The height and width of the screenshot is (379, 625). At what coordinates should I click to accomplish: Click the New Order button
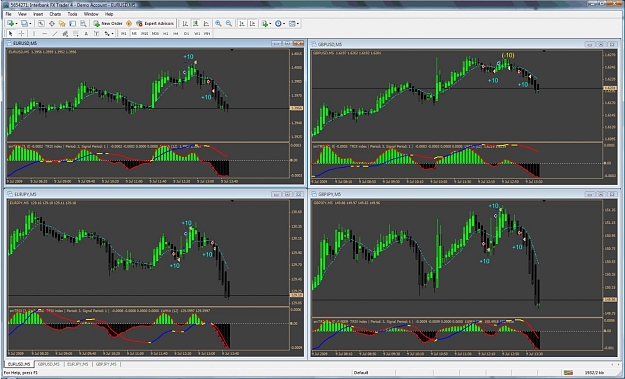pos(108,24)
